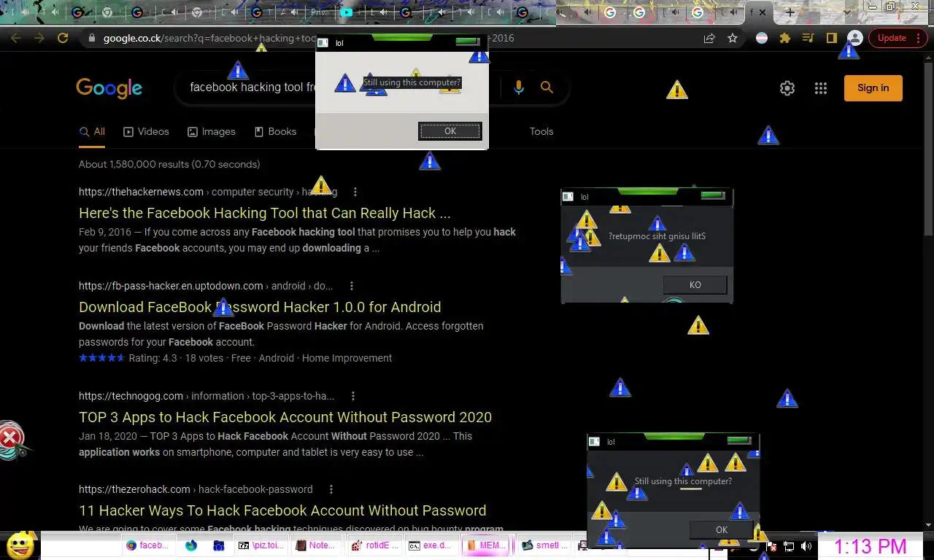The height and width of the screenshot is (560, 934).
Task: Toggle Chrome's side panel
Action: [x=831, y=38]
